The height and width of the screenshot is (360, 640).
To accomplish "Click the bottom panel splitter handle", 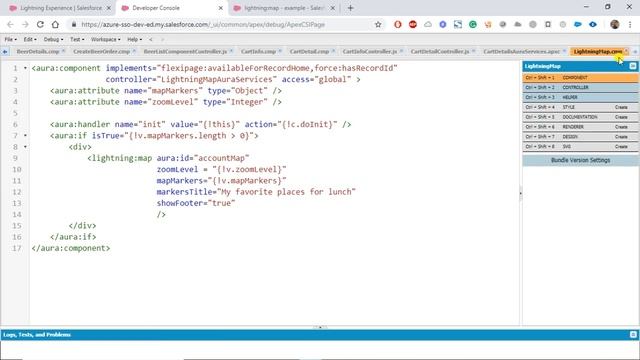I will tap(320, 327).
